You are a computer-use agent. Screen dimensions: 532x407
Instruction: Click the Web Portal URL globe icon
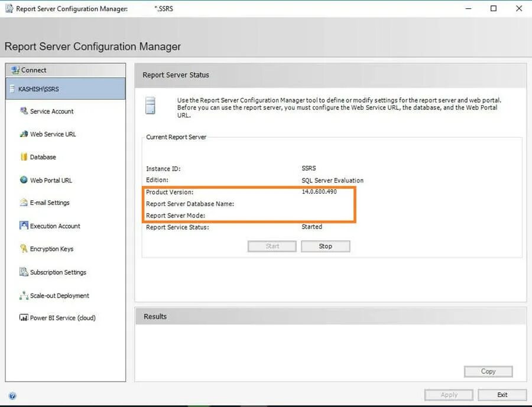click(x=24, y=180)
